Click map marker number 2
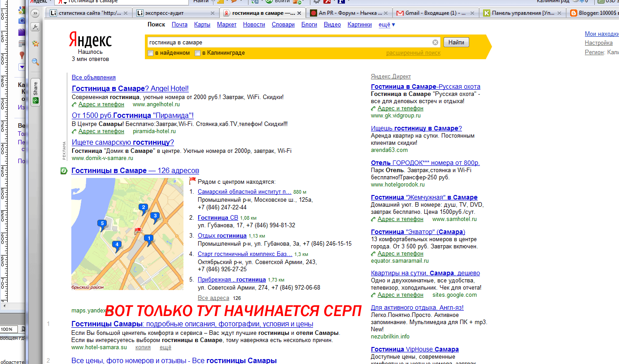Image resolution: width=619 pixels, height=364 pixels. tap(143, 208)
